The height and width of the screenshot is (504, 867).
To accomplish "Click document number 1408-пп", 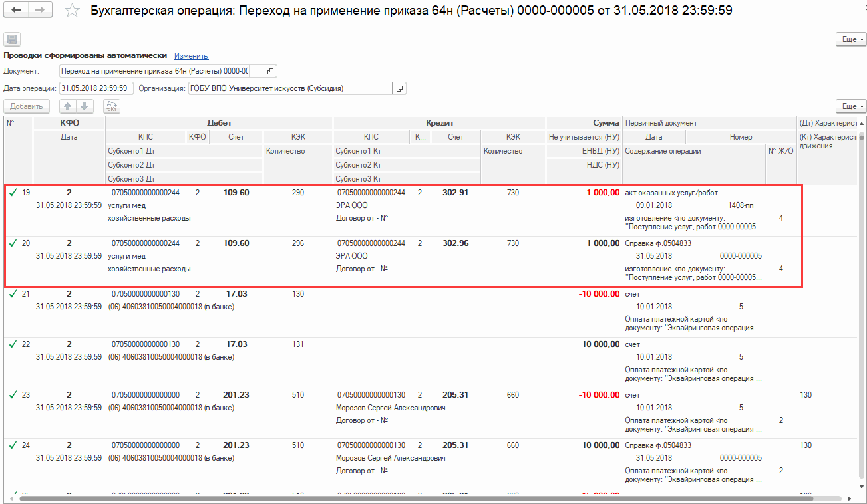I will (x=741, y=205).
